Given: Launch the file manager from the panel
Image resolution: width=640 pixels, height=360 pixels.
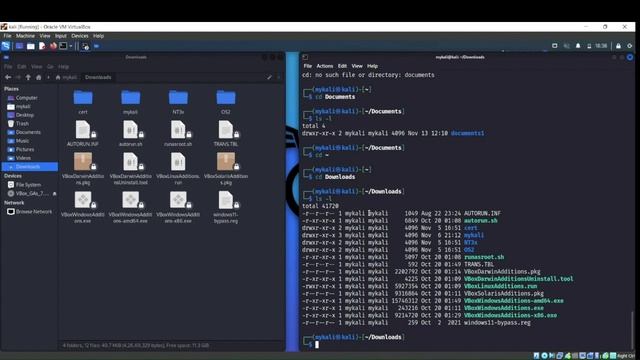Looking at the screenshot, I should [31, 46].
